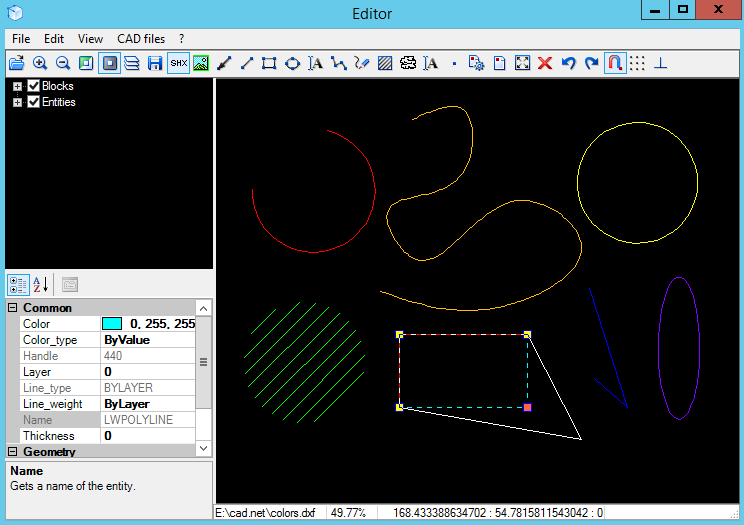
Task: Uncheck the Entities checkbox
Action: pos(33,102)
